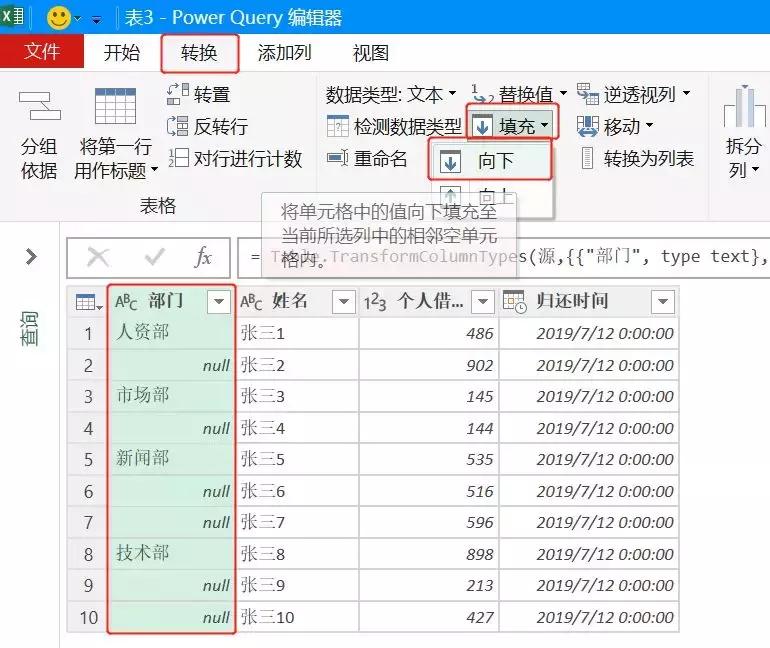
Task: Select the cell with value 486
Action: pyautogui.click(x=429, y=333)
